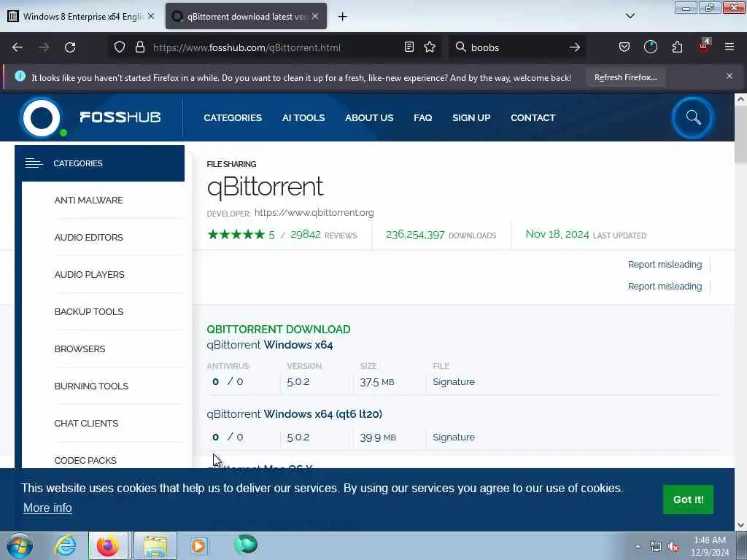Open File Explorer from taskbar

click(x=155, y=545)
